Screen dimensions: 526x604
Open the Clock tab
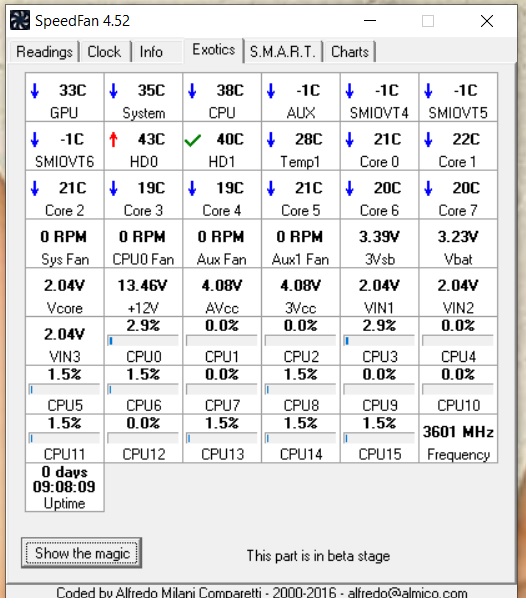click(104, 52)
